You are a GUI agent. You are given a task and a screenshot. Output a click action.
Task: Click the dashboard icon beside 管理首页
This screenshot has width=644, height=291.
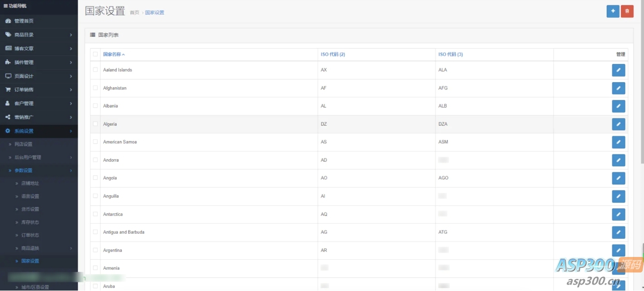(x=8, y=21)
